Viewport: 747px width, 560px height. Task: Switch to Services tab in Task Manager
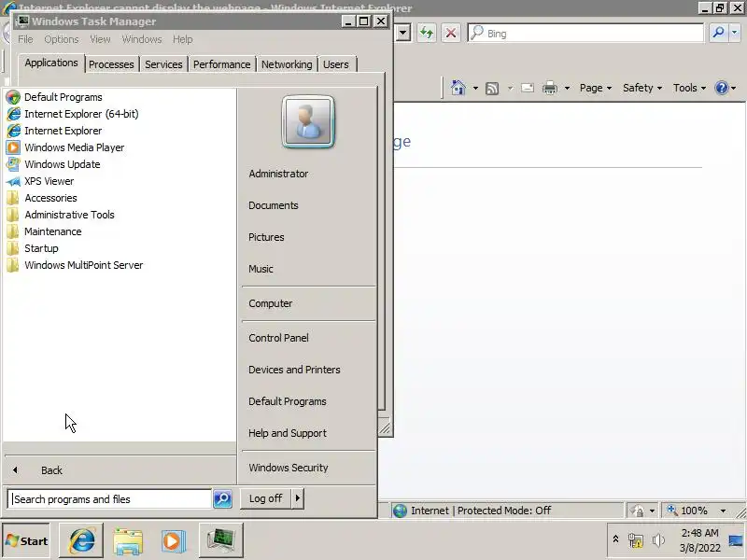pyautogui.click(x=163, y=64)
